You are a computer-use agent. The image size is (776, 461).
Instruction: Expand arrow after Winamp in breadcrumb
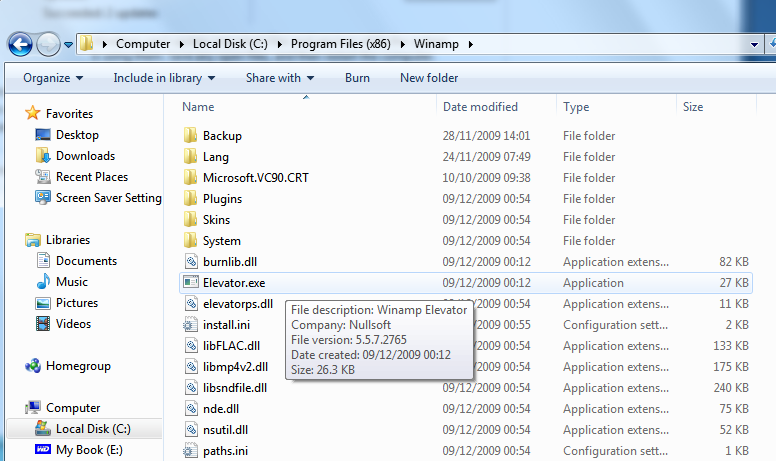471,45
